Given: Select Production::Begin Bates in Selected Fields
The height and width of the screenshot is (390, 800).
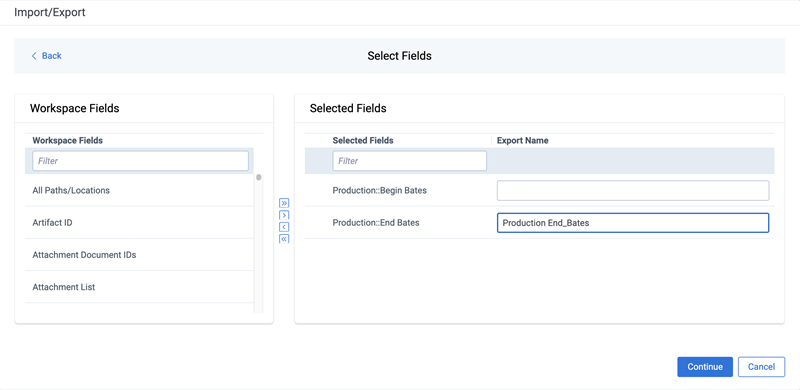Looking at the screenshot, I should [x=380, y=190].
